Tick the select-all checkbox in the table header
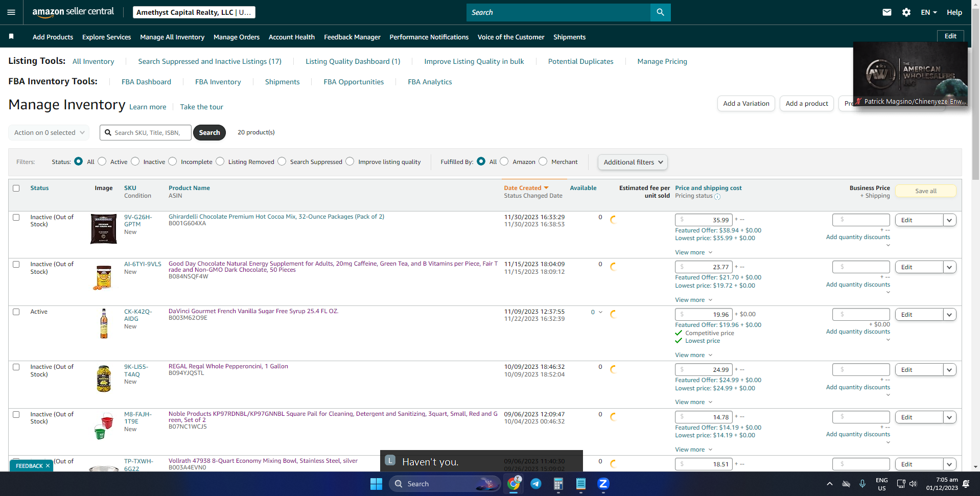 coord(16,188)
